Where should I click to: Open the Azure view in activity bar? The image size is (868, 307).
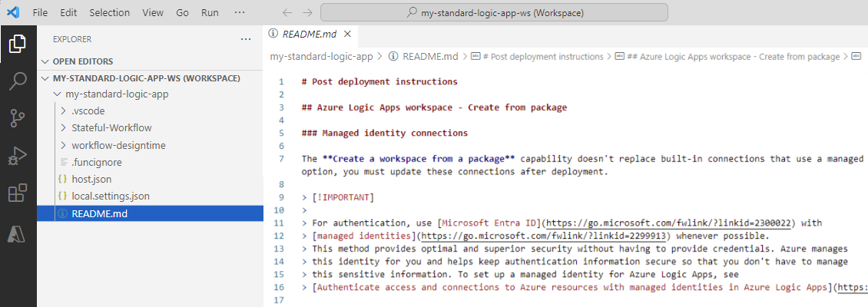coord(18,235)
